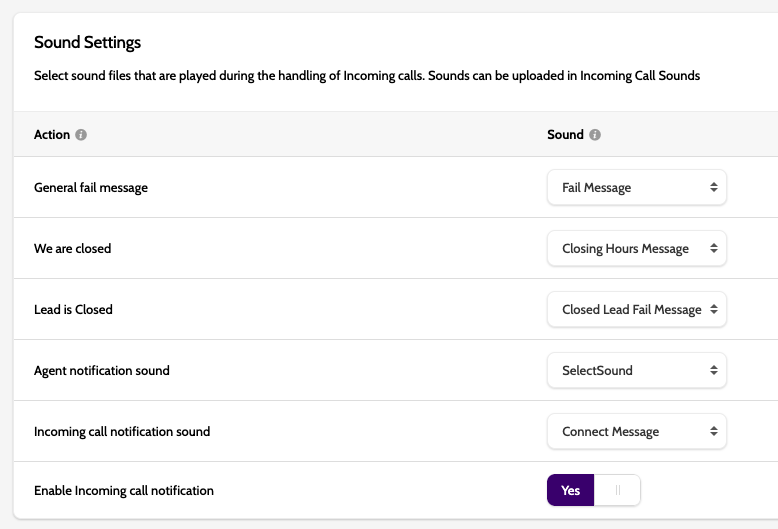Click the Incoming call notification sound label
The height and width of the screenshot is (529, 778).
[122, 431]
